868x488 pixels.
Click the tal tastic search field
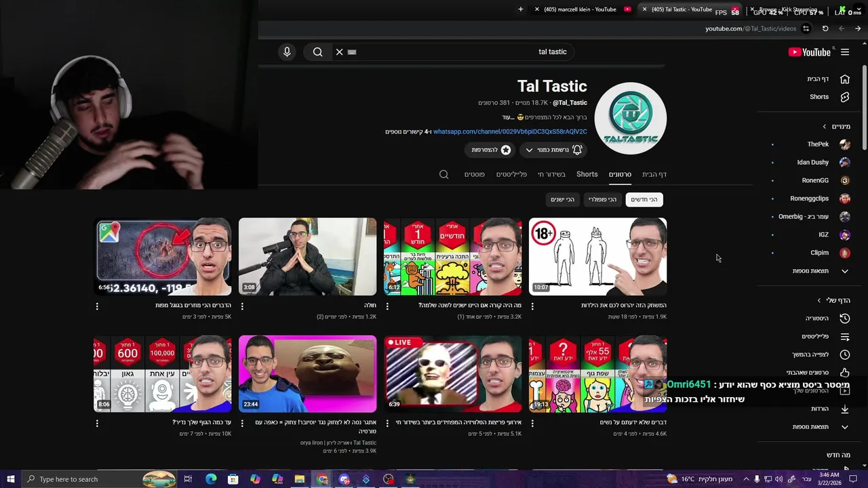tap(453, 52)
